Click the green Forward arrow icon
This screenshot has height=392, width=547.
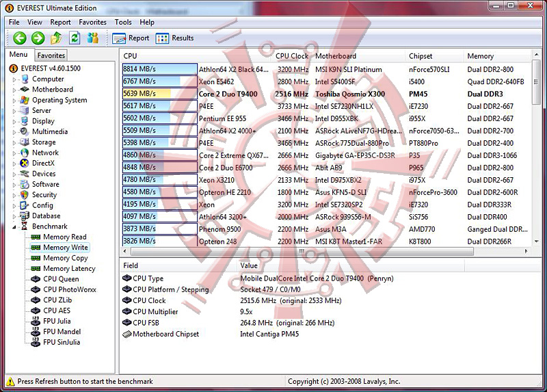coord(38,38)
